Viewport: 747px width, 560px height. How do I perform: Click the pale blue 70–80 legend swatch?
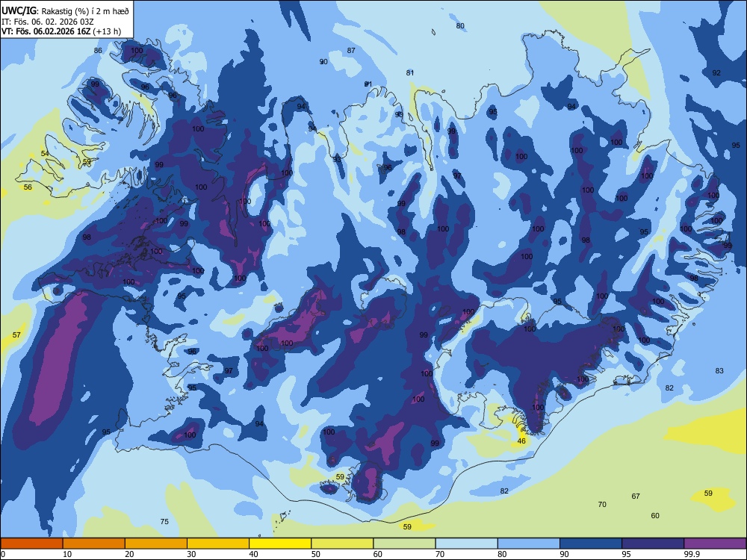(466, 544)
